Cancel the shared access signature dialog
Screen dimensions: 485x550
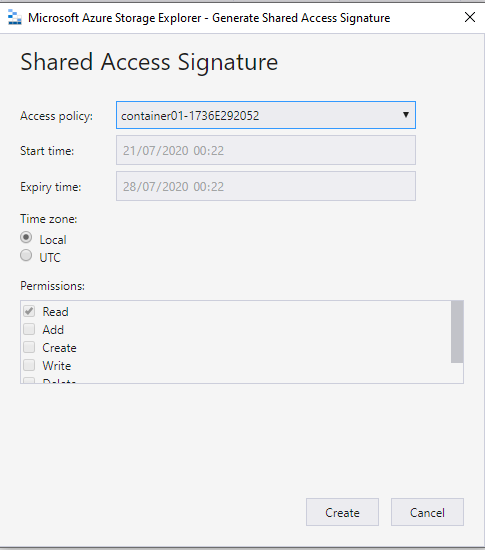coord(427,512)
